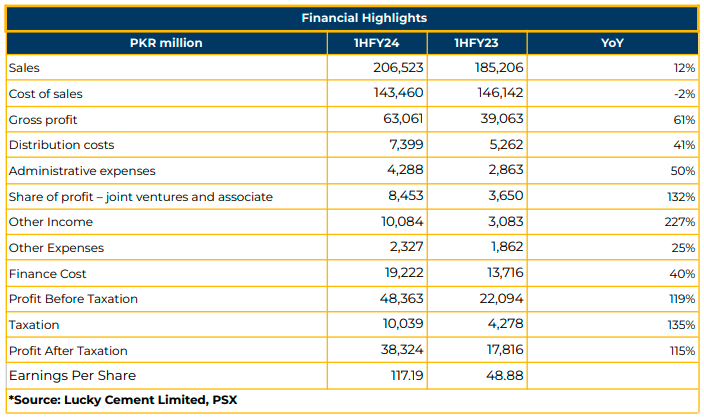Image resolution: width=704 pixels, height=418 pixels.
Task: Click Profit Before Taxation row label
Action: click(73, 299)
